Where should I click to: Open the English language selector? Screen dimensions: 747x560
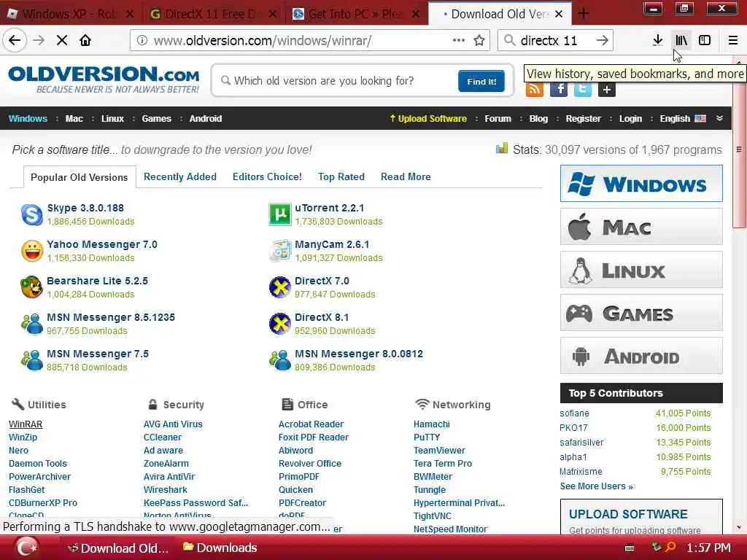(x=682, y=119)
